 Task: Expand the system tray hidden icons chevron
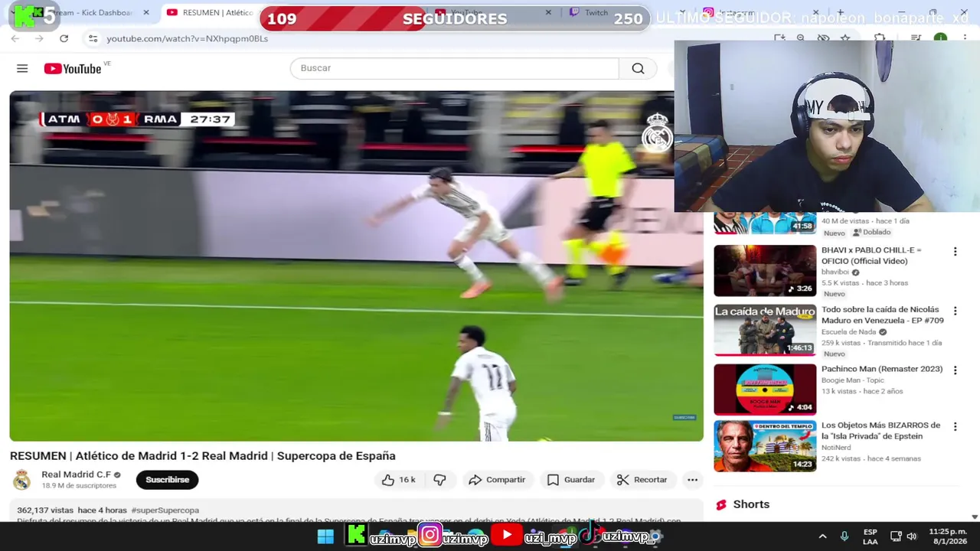[x=822, y=536]
